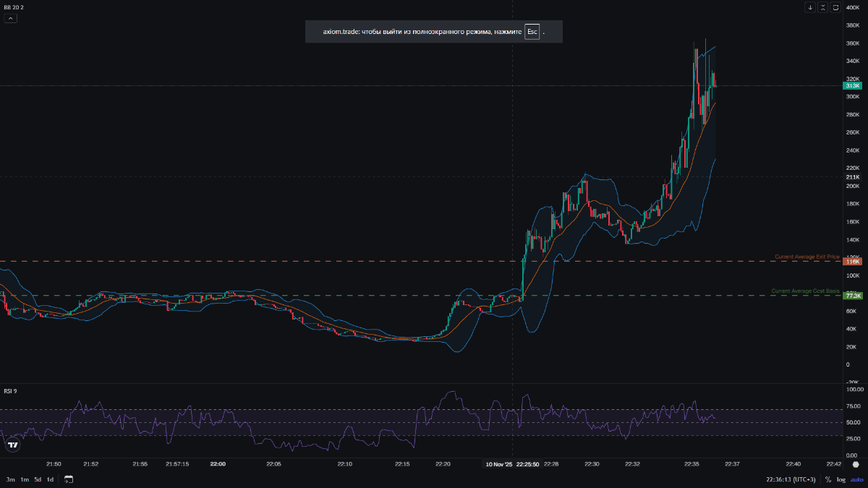Click the 313K current price label

(852, 85)
